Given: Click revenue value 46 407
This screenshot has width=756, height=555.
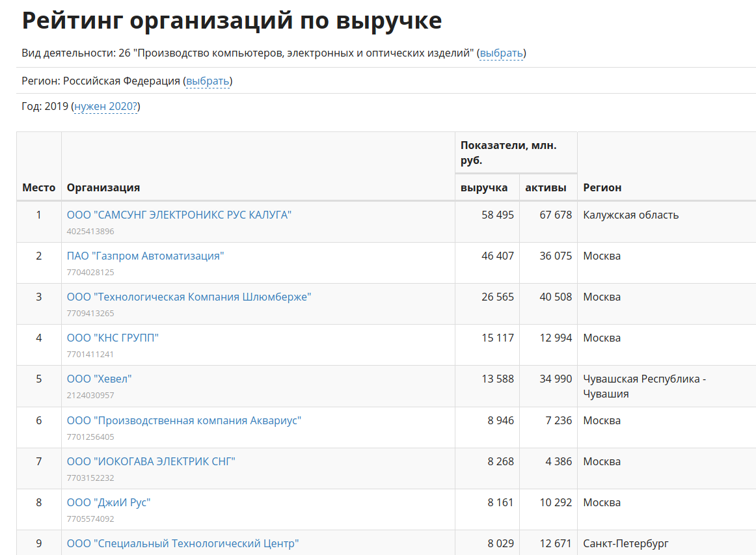Looking at the screenshot, I should pyautogui.click(x=498, y=256).
